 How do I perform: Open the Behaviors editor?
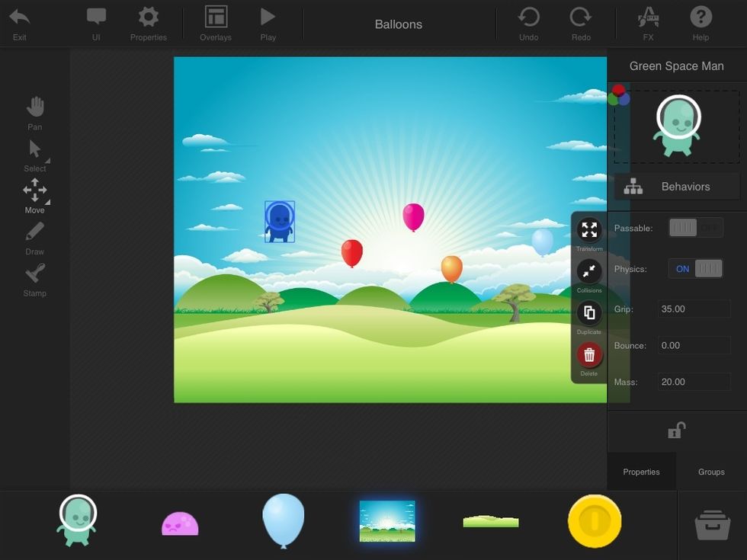coord(676,187)
